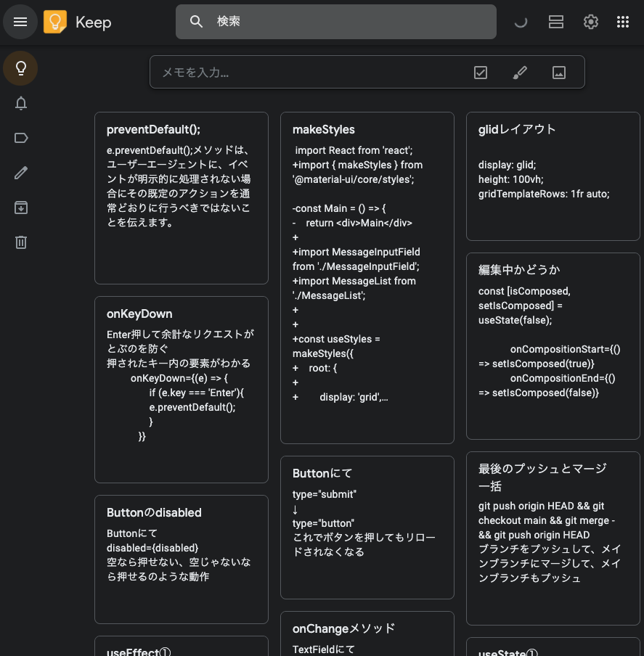The height and width of the screenshot is (656, 644).
Task: Toggle list view layout icon
Action: pyautogui.click(x=556, y=22)
